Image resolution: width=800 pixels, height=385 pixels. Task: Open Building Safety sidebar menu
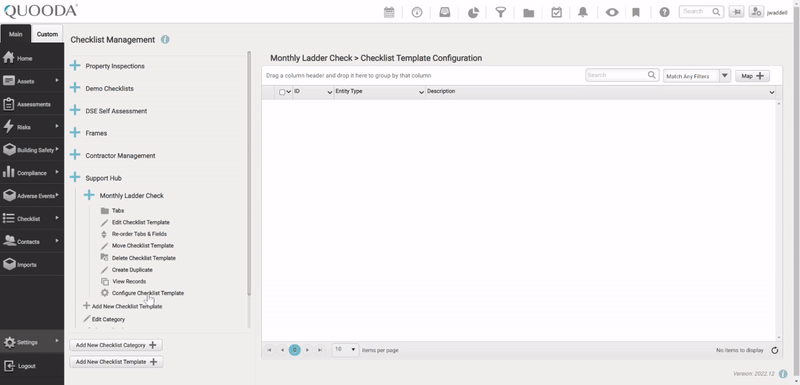(32, 149)
